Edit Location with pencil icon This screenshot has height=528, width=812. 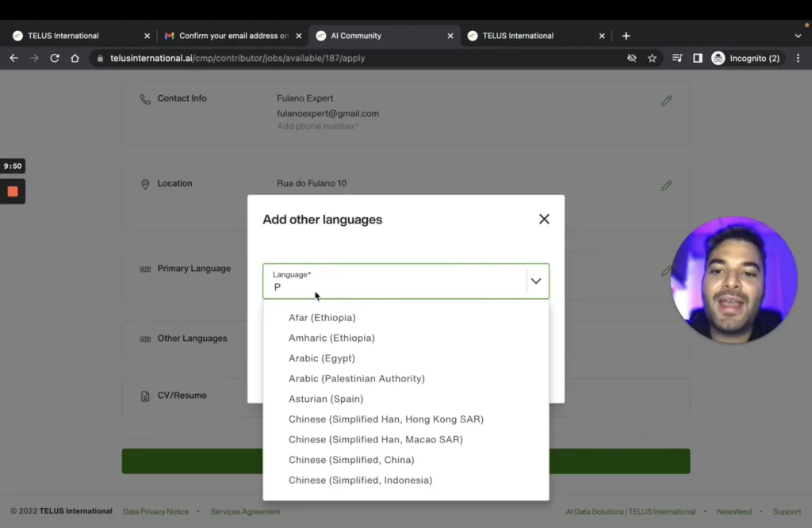pyautogui.click(x=666, y=186)
